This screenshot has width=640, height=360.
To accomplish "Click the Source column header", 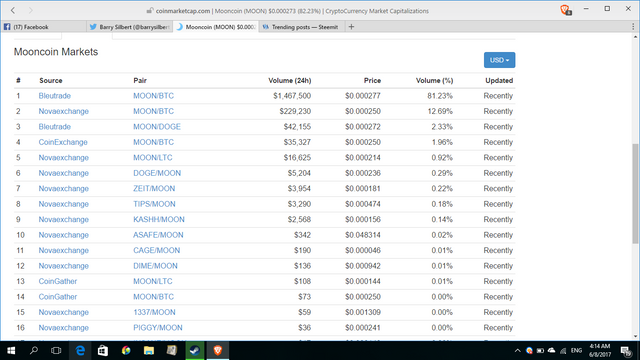I will (51, 80).
